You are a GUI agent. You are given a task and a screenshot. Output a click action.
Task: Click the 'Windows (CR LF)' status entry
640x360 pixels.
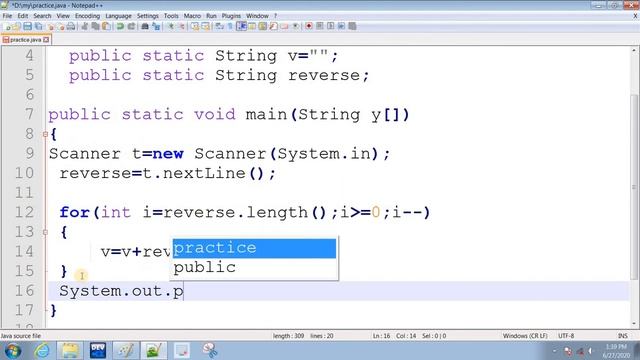(525, 336)
